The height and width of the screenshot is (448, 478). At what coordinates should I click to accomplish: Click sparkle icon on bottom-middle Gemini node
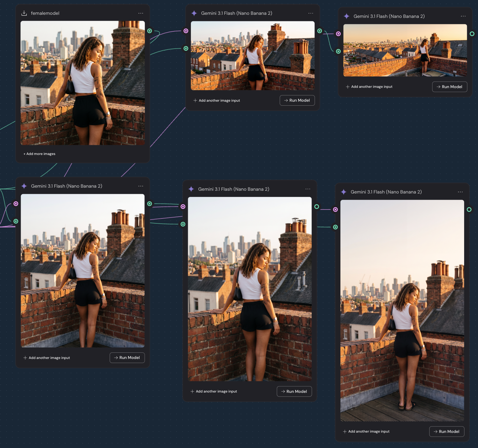pos(191,189)
